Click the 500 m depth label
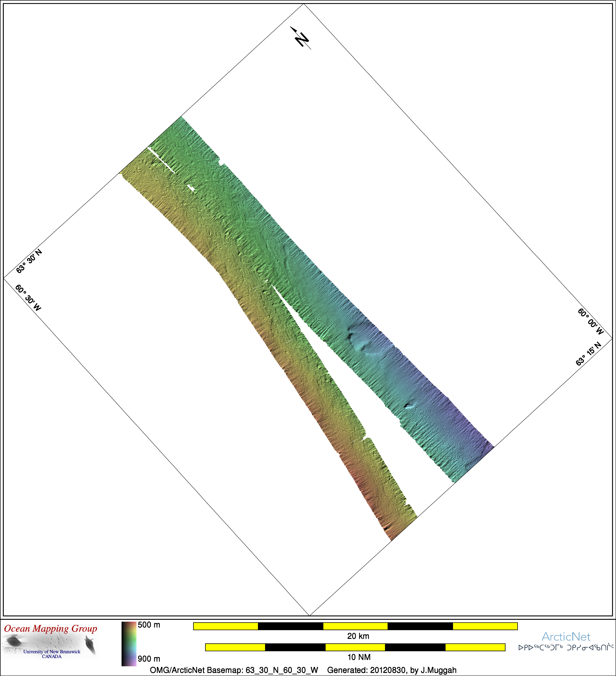This screenshot has width=616, height=676. coord(149,625)
